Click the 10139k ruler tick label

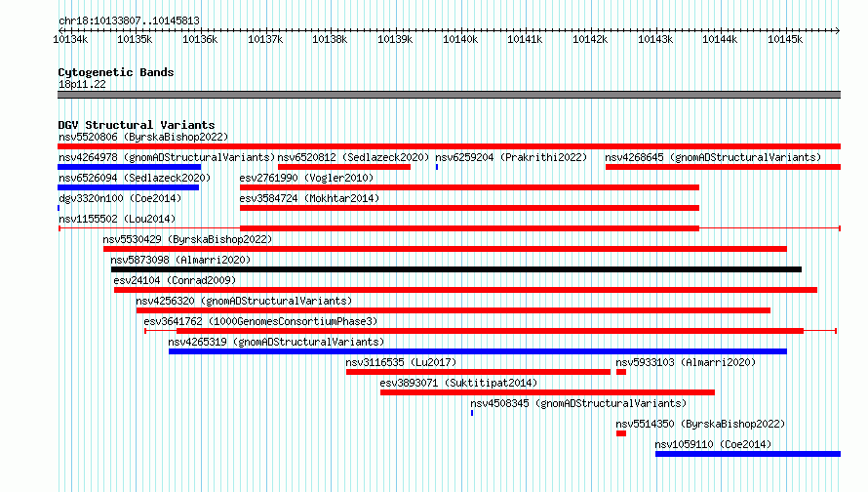coord(395,39)
